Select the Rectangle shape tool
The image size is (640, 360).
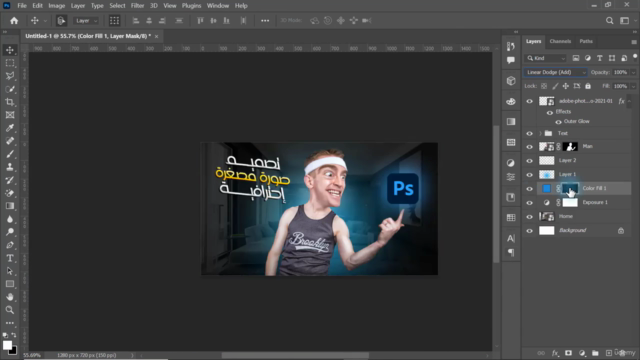tap(10, 284)
